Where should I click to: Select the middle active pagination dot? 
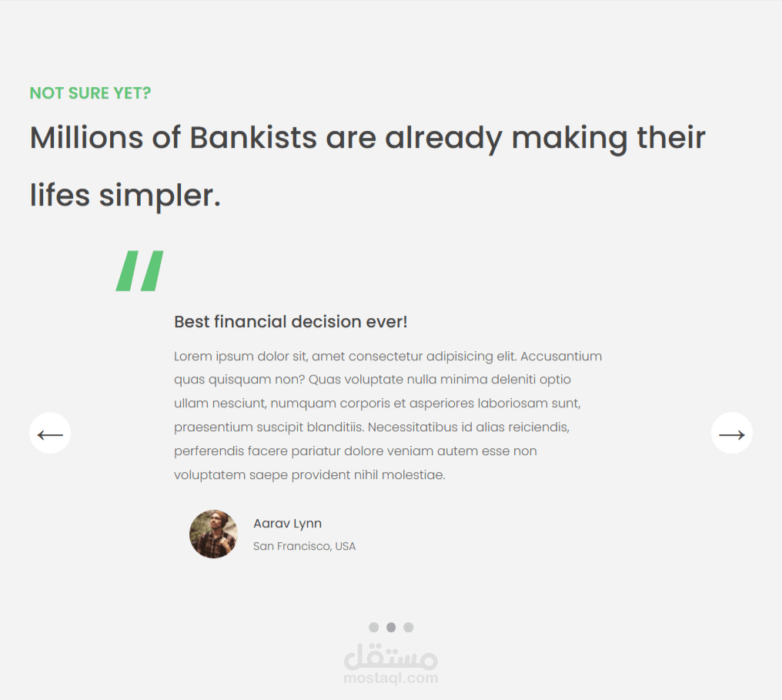391,628
